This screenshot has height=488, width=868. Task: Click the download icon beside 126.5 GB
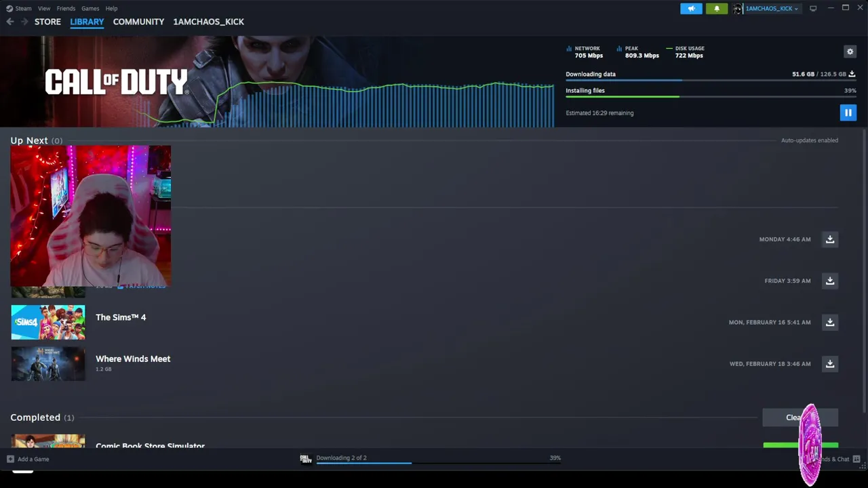[x=852, y=74]
